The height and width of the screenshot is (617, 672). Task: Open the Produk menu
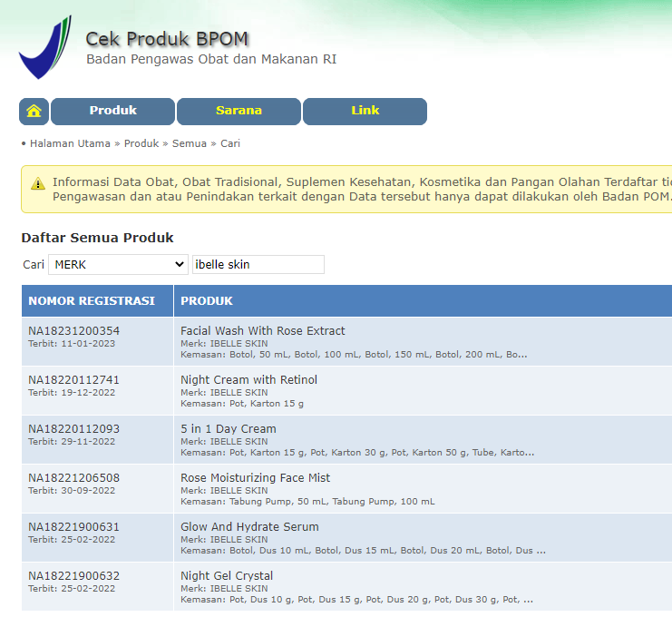point(113,111)
